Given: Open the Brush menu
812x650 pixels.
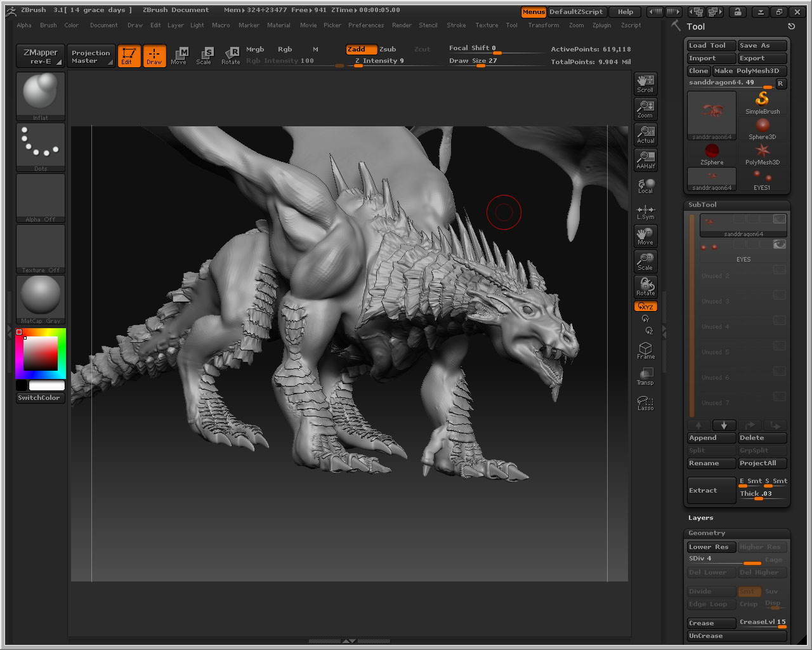Looking at the screenshot, I should (48, 25).
